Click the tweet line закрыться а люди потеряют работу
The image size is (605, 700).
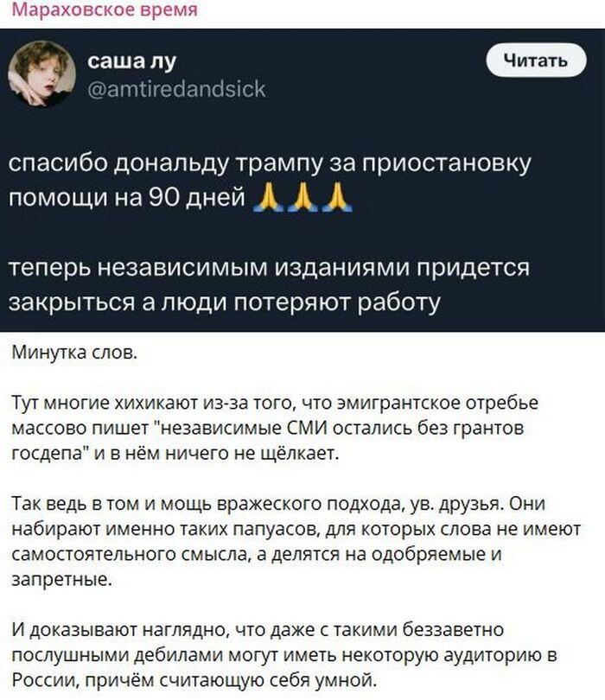point(226,302)
